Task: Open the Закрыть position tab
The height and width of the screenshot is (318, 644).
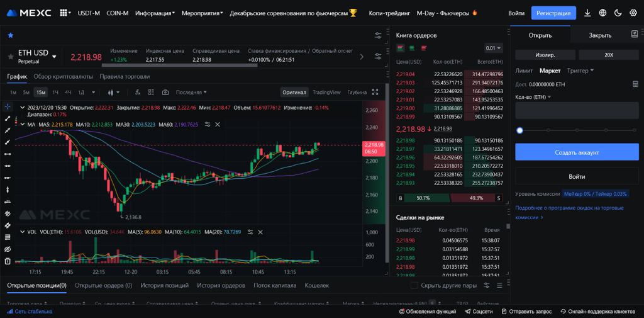Action: (x=600, y=35)
